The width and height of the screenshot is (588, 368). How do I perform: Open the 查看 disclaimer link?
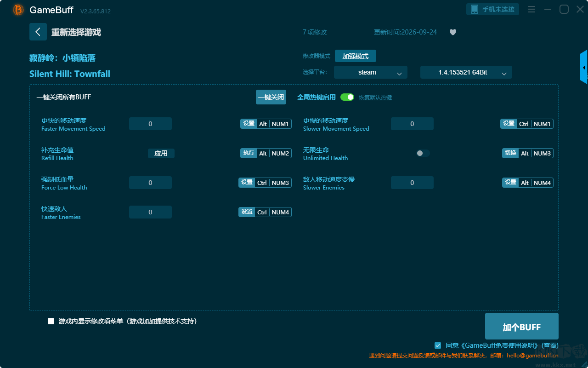pos(550,345)
